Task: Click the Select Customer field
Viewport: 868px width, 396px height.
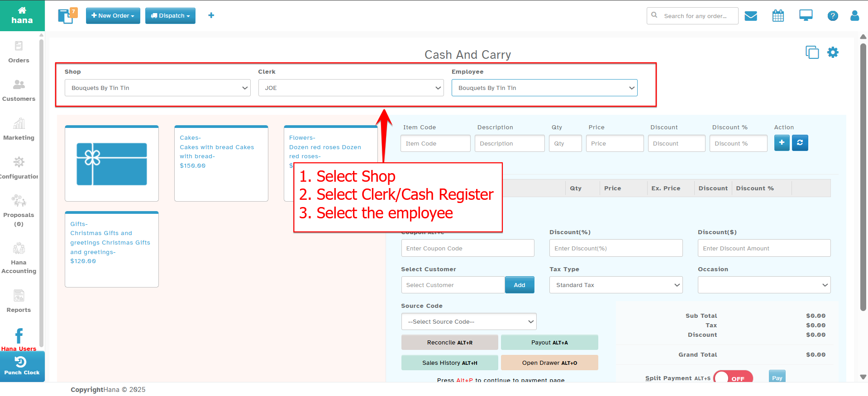Action: coord(453,285)
